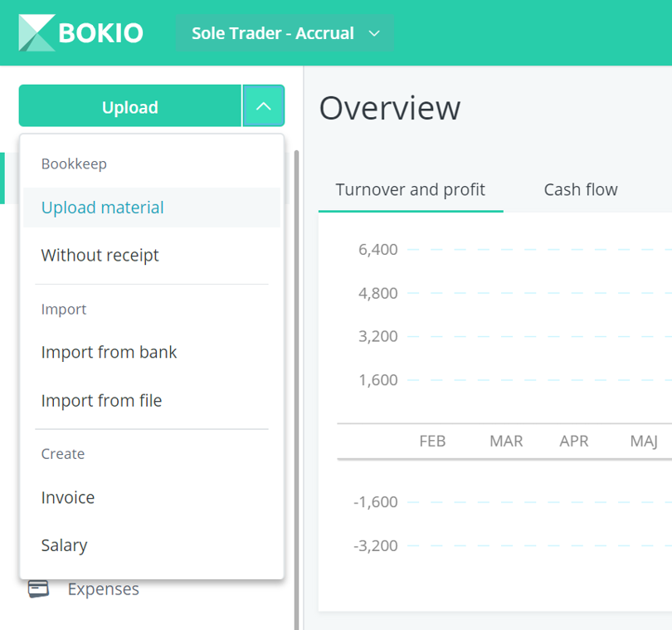
Task: Click the Import section label
Action: point(63,310)
